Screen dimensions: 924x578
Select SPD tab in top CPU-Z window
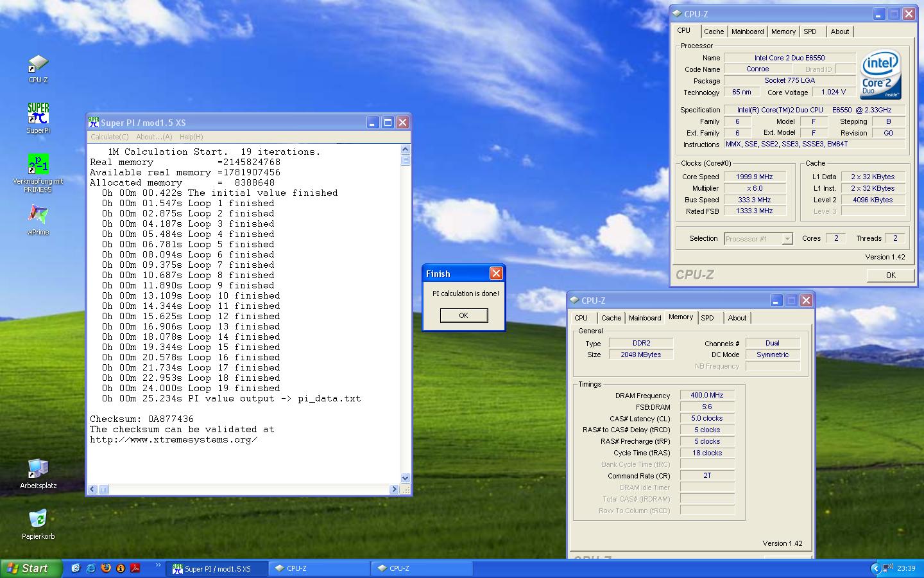pyautogui.click(x=810, y=31)
